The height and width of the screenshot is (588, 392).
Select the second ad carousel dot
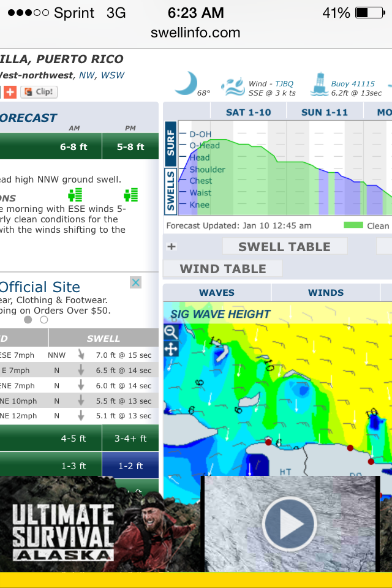coord(44,320)
